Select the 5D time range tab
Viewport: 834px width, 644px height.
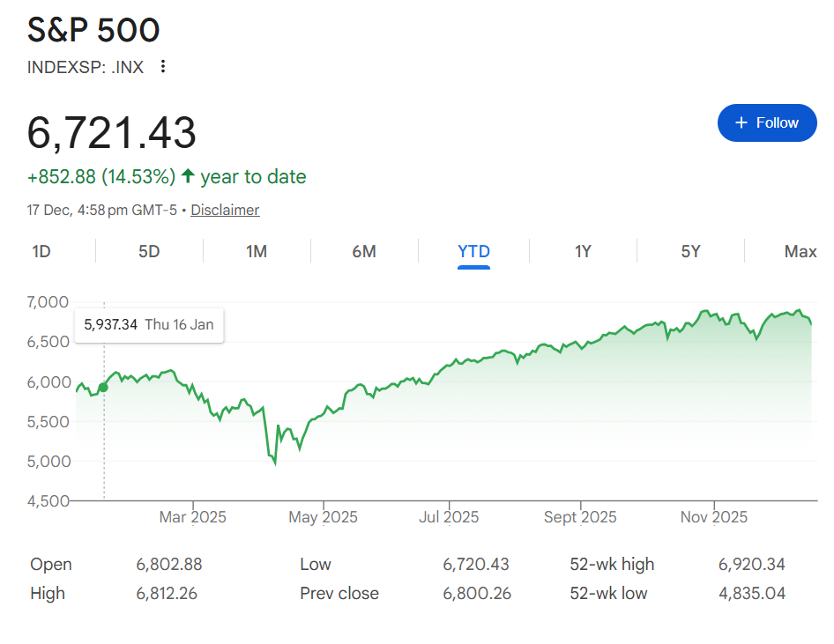pos(149,252)
